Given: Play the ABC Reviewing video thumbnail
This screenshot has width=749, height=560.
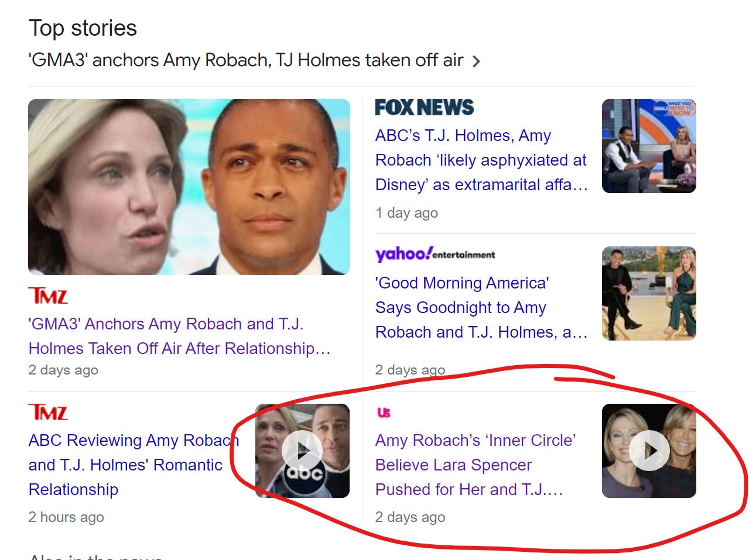Looking at the screenshot, I should (302, 451).
